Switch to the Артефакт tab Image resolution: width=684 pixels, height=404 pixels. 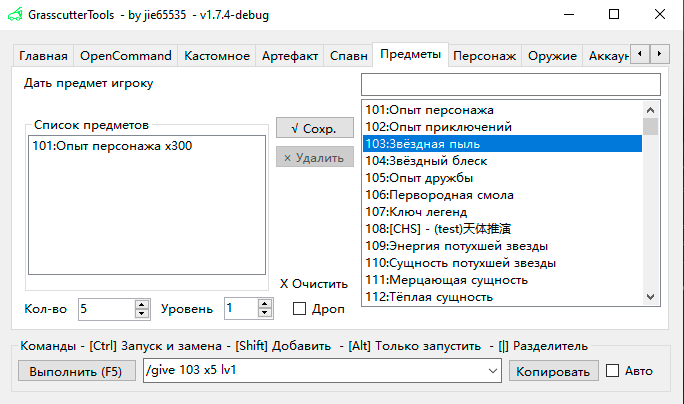point(290,56)
